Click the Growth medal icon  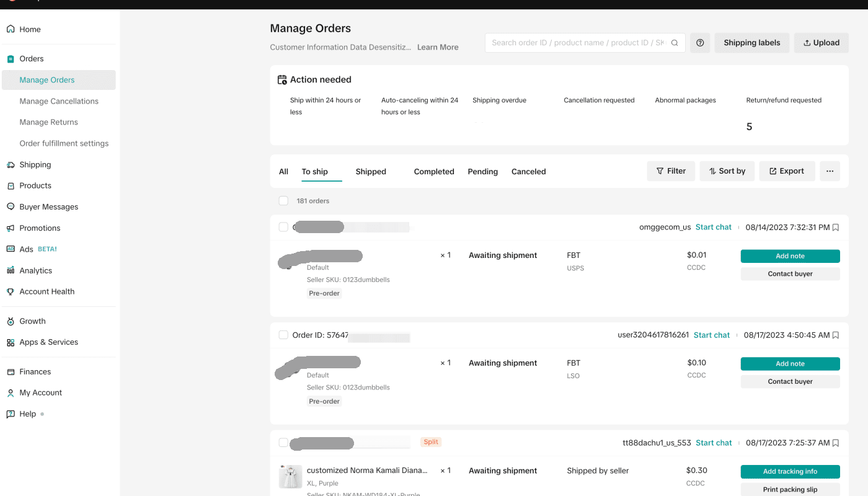(11, 321)
